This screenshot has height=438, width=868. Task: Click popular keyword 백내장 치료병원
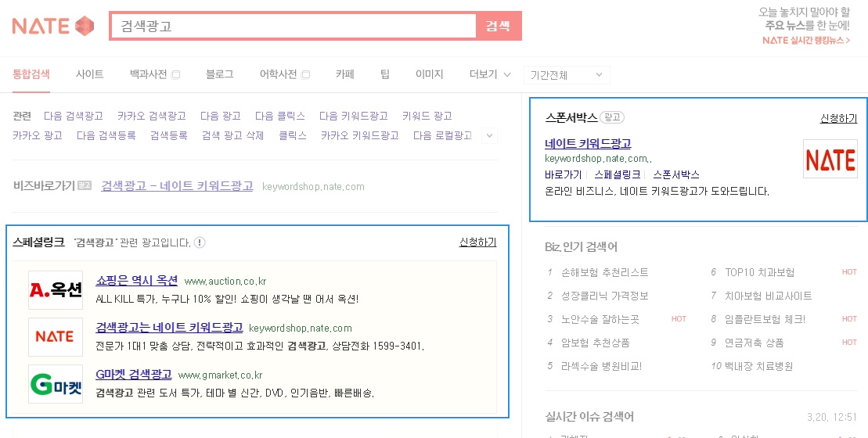[759, 366]
